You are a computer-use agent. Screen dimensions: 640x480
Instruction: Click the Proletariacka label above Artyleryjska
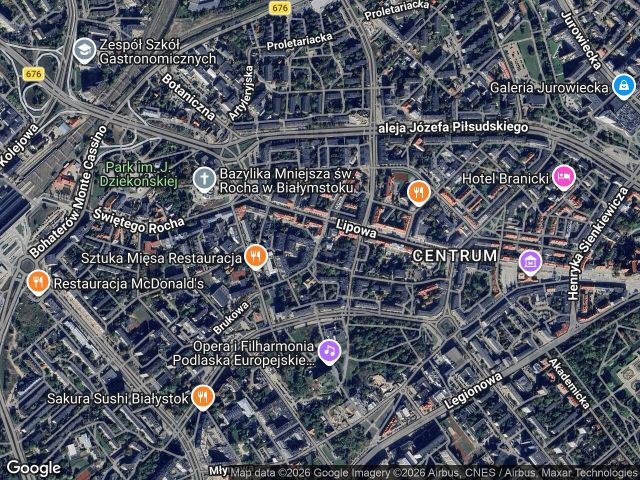tap(300, 41)
